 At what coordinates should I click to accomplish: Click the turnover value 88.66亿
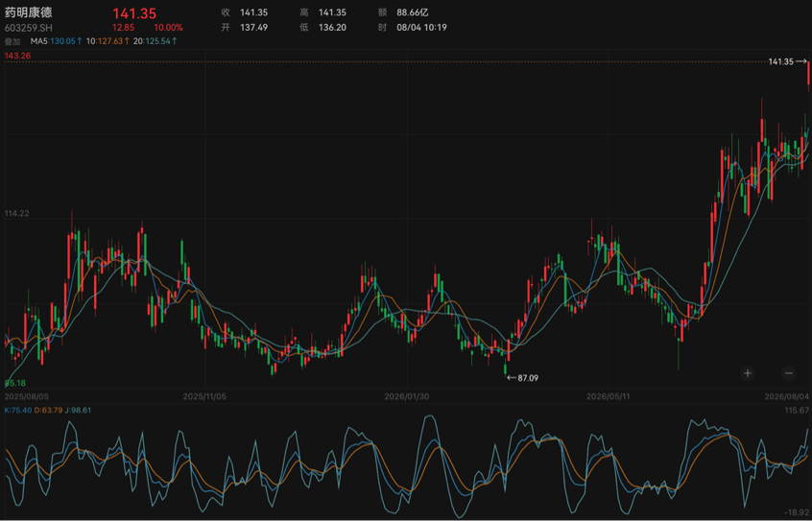click(413, 12)
